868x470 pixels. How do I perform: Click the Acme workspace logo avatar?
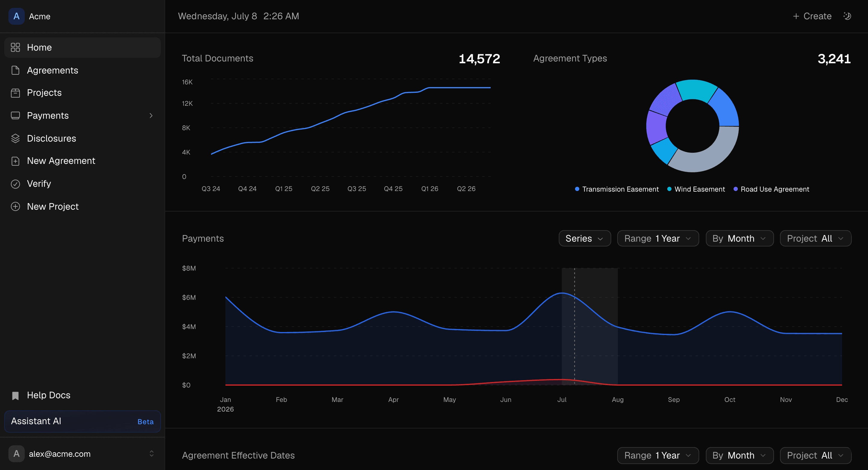(x=17, y=16)
